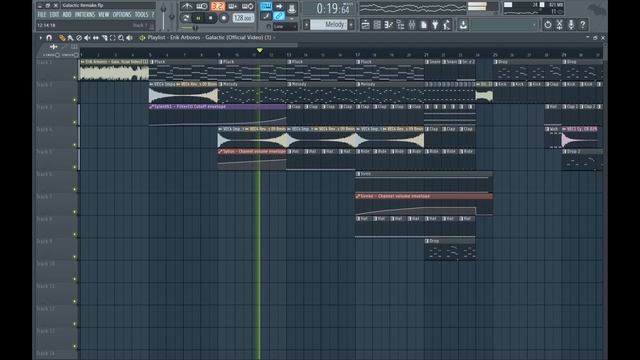Select the playlist Slip tool
The height and width of the screenshot is (360, 640).
coord(96,38)
